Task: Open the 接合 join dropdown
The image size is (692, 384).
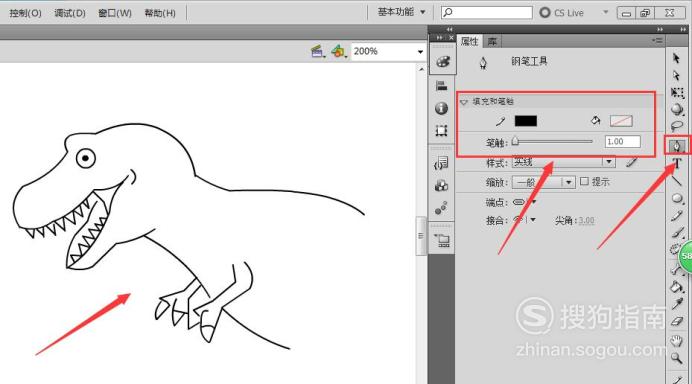Action: 533,220
